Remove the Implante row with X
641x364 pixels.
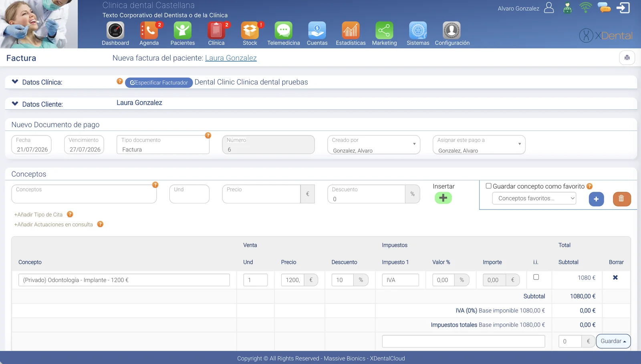click(x=615, y=278)
